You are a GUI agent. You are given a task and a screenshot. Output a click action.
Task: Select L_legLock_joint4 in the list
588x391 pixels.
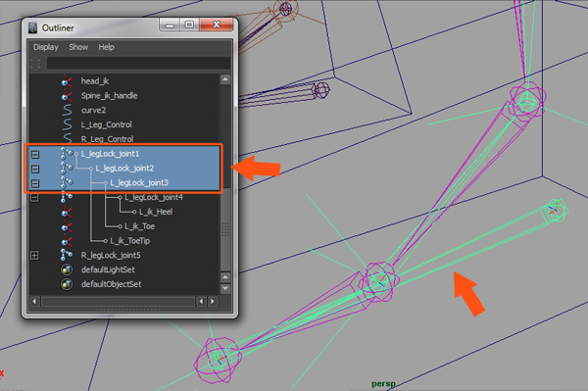[x=154, y=198]
